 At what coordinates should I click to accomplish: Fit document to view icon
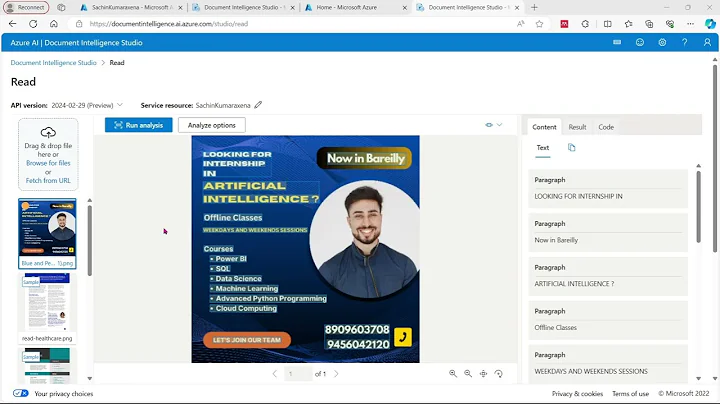483,374
